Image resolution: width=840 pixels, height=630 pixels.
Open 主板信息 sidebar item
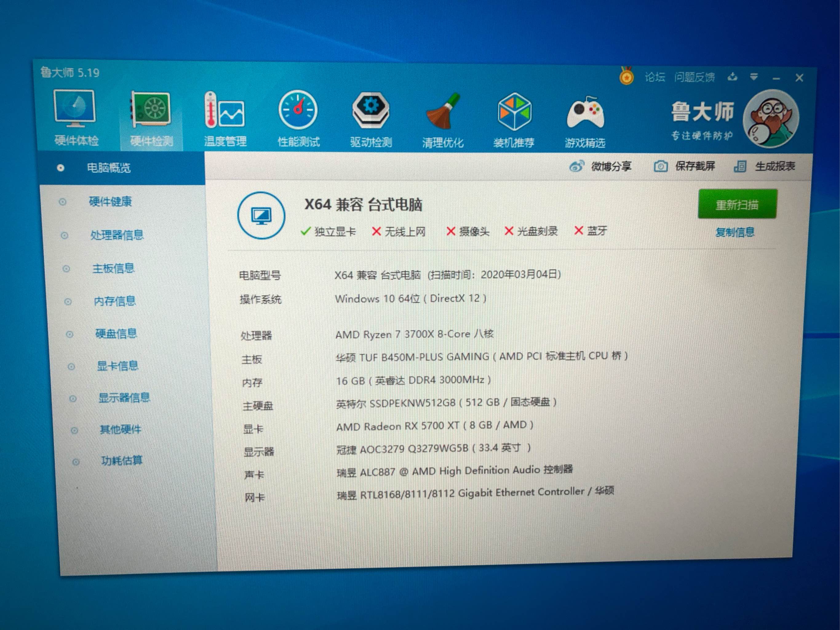(x=113, y=269)
